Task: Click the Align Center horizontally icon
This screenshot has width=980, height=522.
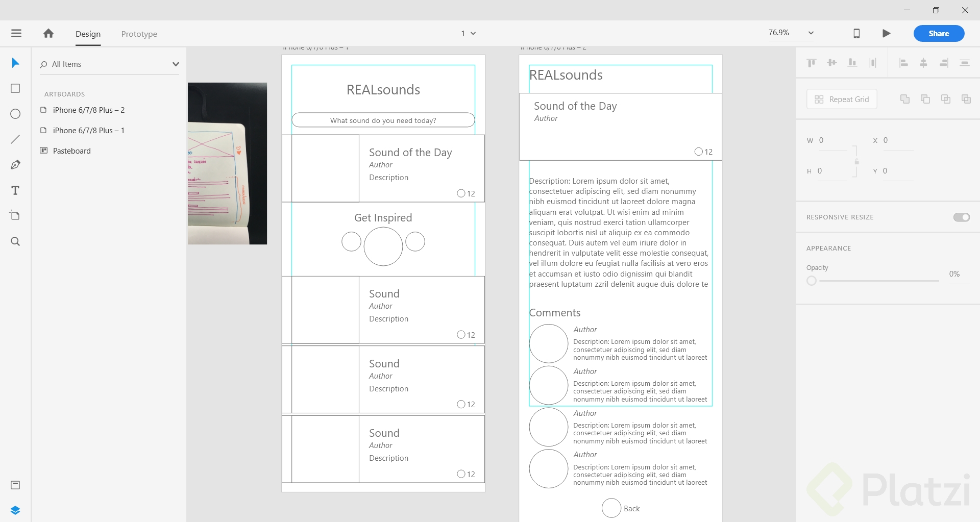Action: coord(923,63)
